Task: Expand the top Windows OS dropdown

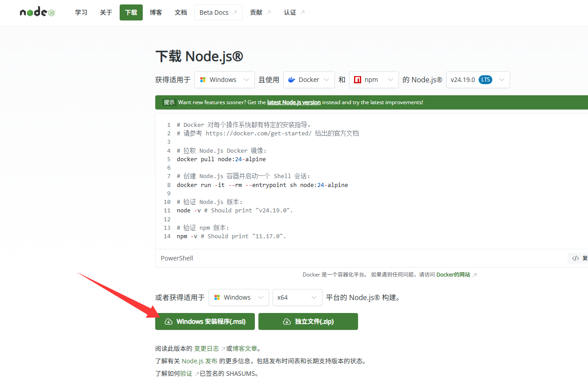Action: (x=225, y=80)
